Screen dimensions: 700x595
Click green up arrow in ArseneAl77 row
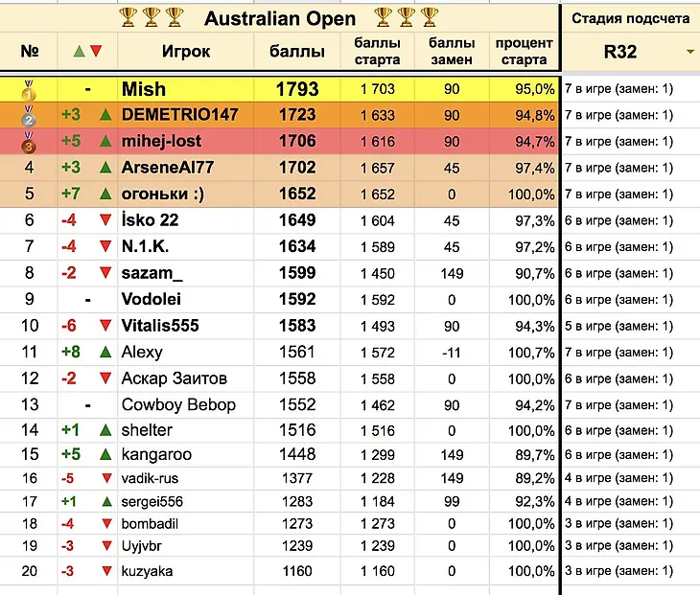point(105,168)
